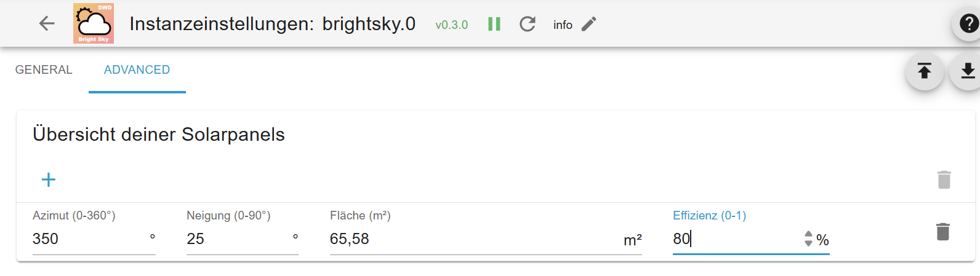Delete all panels with header trash icon
The image size is (980, 276).
point(944,179)
